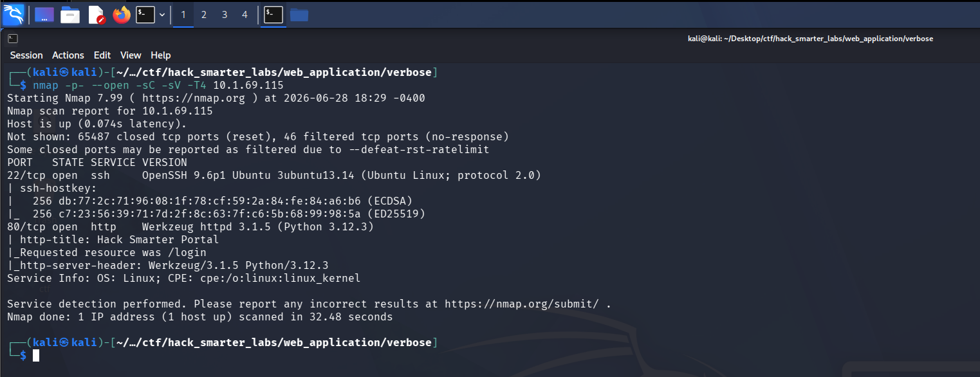This screenshot has width=980, height=377.
Task: Click the 'Requested resource was /login' line
Action: pos(107,252)
